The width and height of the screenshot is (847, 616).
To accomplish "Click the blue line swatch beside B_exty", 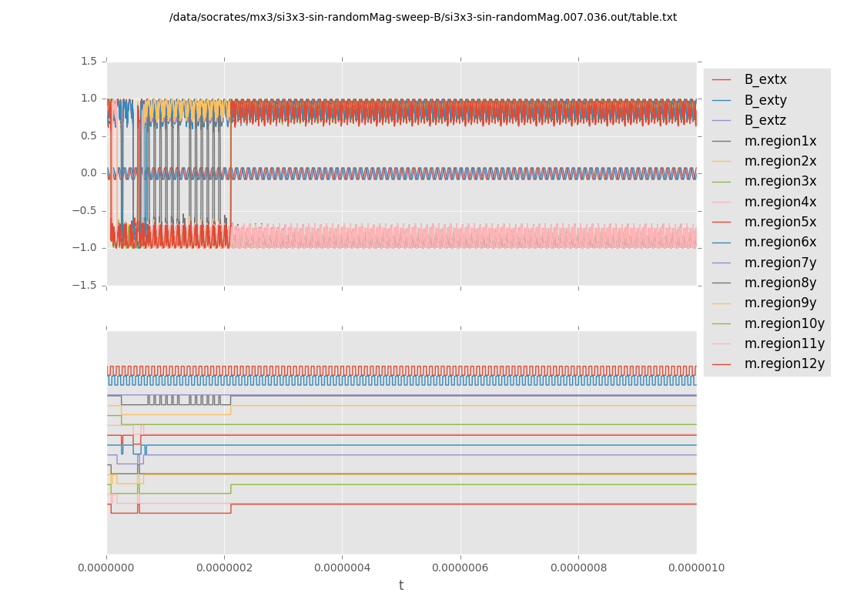I will (x=721, y=100).
